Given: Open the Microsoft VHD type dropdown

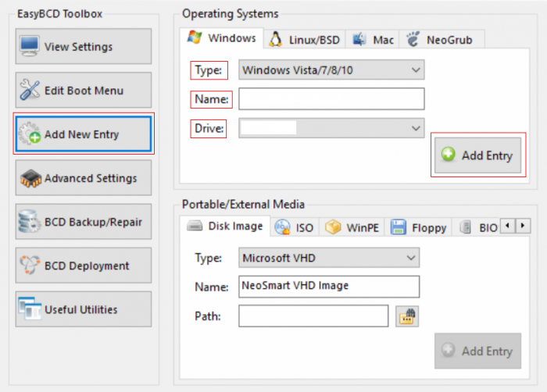Looking at the screenshot, I should tap(329, 258).
